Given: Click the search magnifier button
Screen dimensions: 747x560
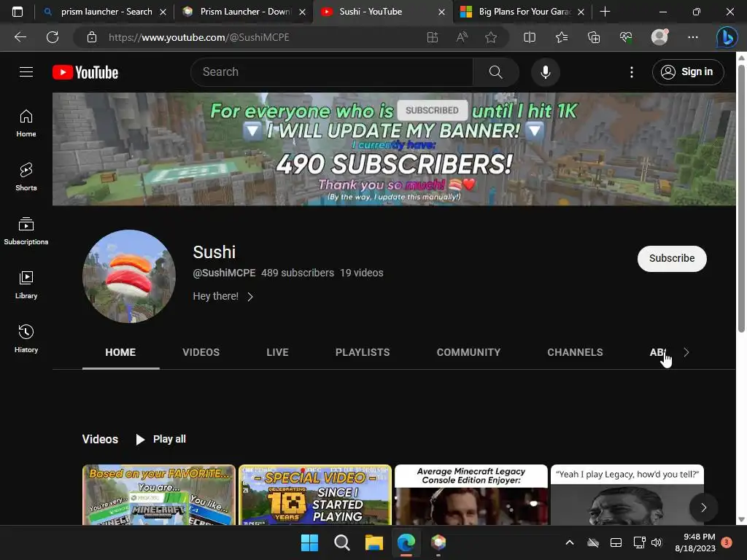Looking at the screenshot, I should pos(496,72).
